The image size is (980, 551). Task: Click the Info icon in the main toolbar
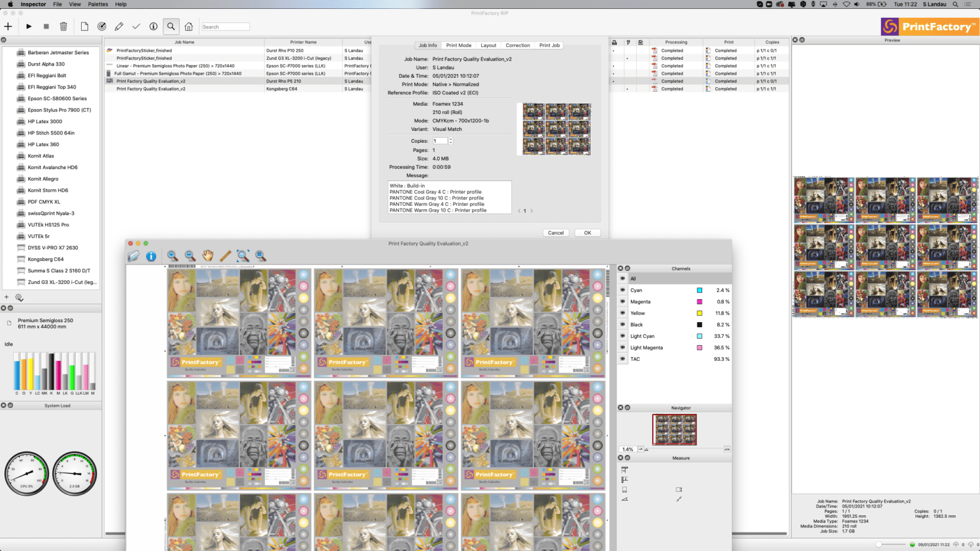(153, 26)
